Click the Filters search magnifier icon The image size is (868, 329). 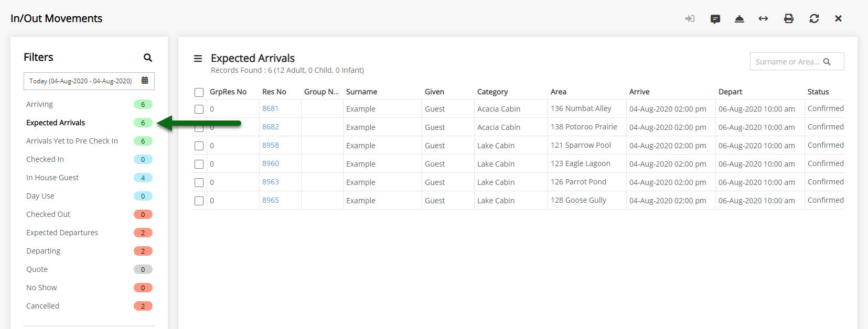(x=148, y=58)
